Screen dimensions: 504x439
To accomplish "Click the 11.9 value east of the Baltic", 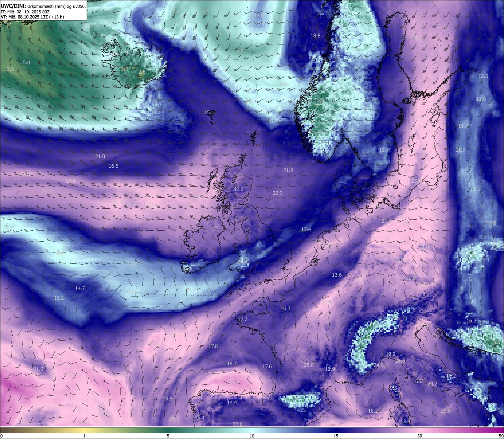I will pos(460,150).
